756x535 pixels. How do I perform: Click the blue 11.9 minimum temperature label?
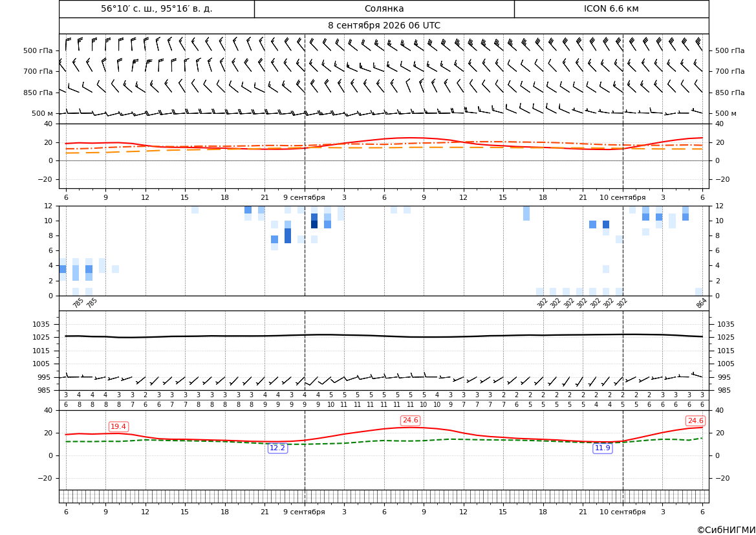pos(602,448)
